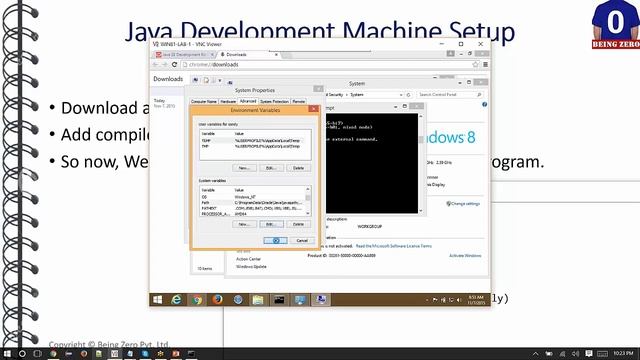Refresh the System window address bar
The width and height of the screenshot is (640, 360).
tap(409, 95)
